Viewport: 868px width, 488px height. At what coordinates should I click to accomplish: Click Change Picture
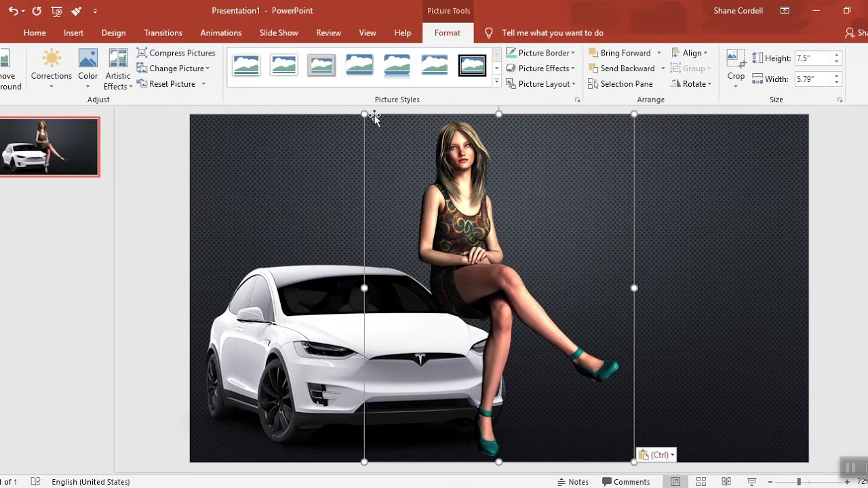click(x=173, y=68)
